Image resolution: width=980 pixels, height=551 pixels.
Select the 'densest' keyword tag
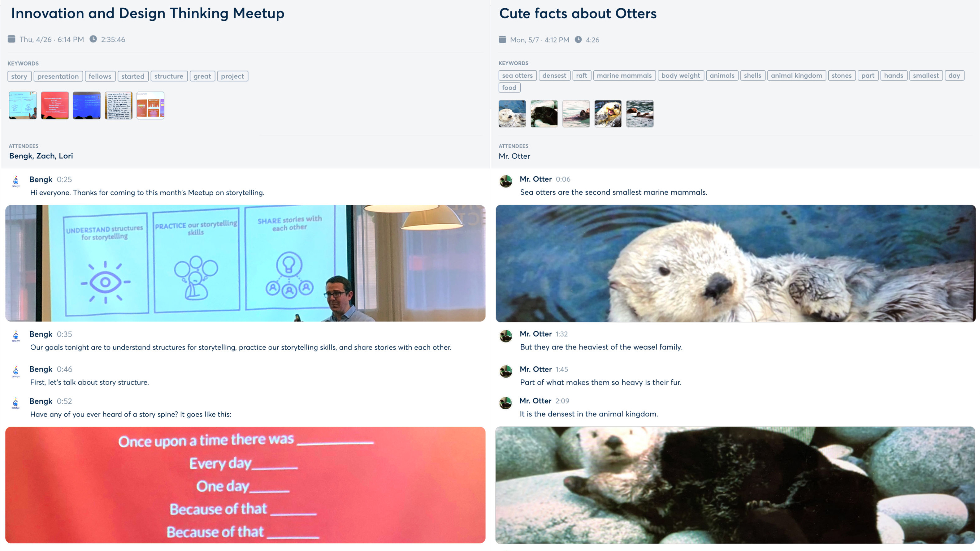click(554, 75)
